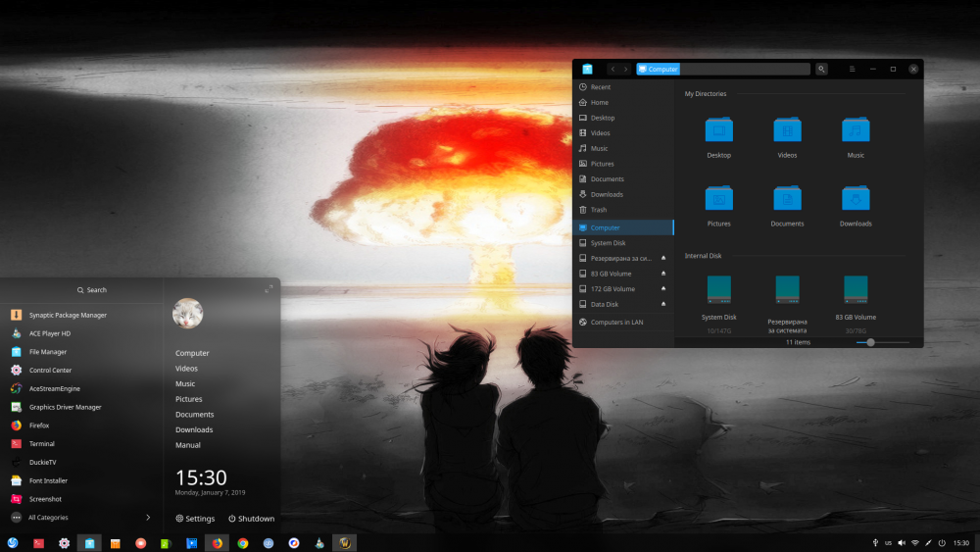Click the power icon in system tray
The height and width of the screenshot is (552, 980).
click(942, 542)
